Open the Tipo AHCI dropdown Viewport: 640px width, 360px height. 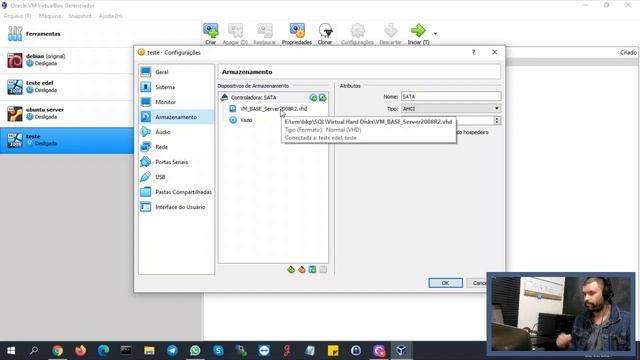pos(451,109)
